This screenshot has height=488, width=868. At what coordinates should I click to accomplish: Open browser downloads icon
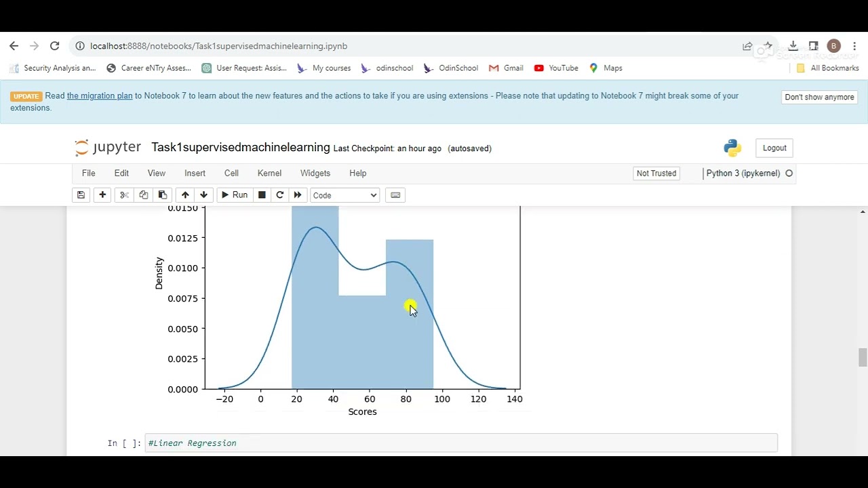793,46
